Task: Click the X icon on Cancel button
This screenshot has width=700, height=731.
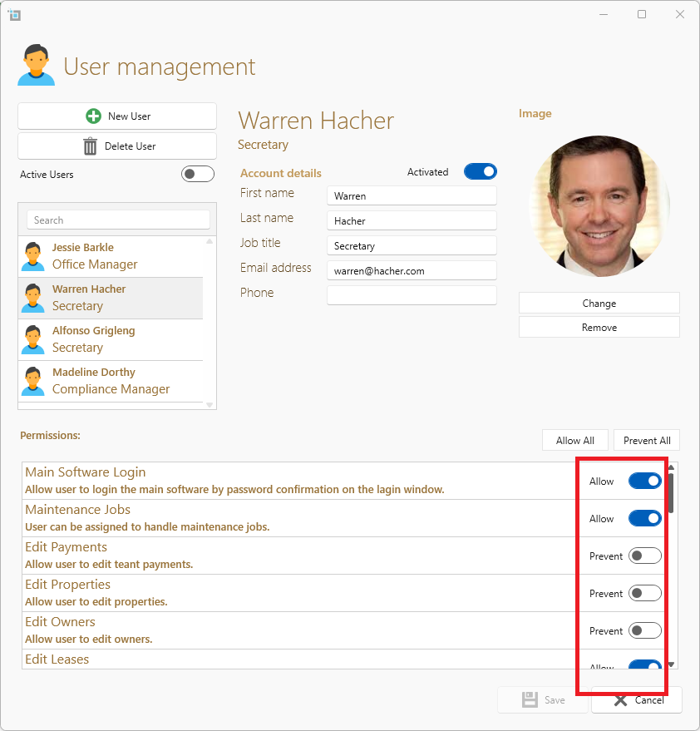Action: click(x=620, y=700)
